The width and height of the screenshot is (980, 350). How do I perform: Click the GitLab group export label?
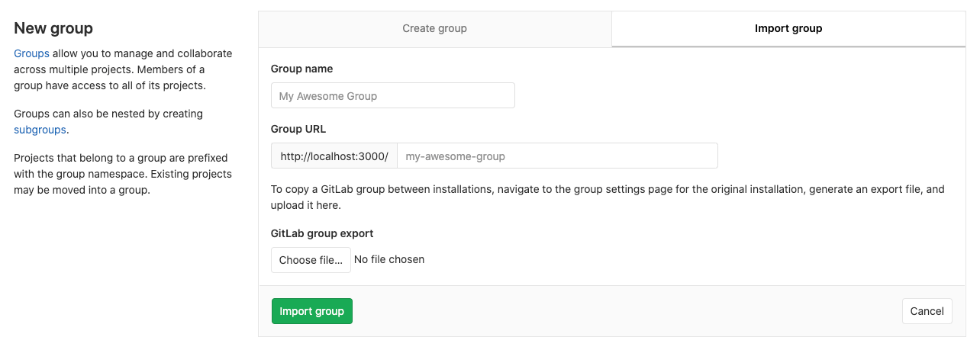click(321, 233)
